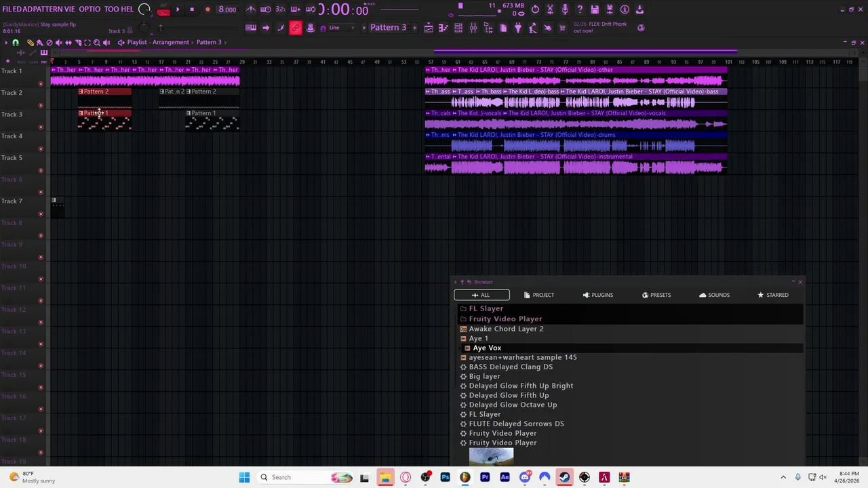The height and width of the screenshot is (488, 868).
Task: Open the HELP menu
Action: coord(127,9)
